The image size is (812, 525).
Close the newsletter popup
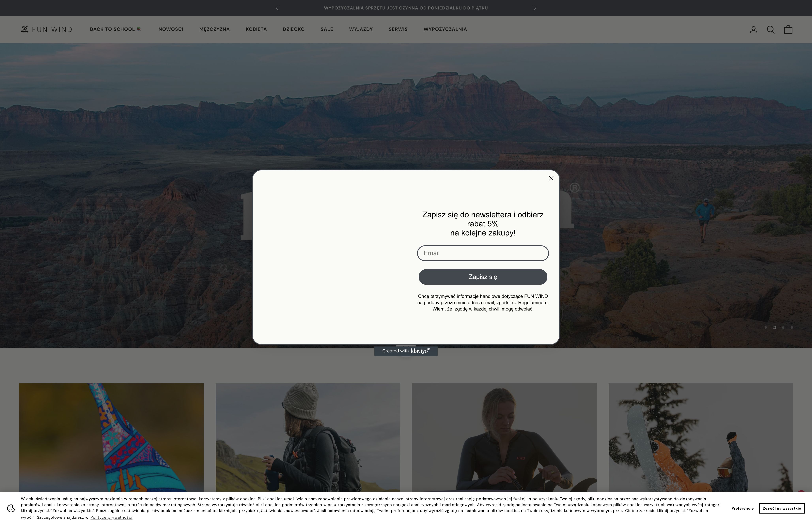coord(551,178)
